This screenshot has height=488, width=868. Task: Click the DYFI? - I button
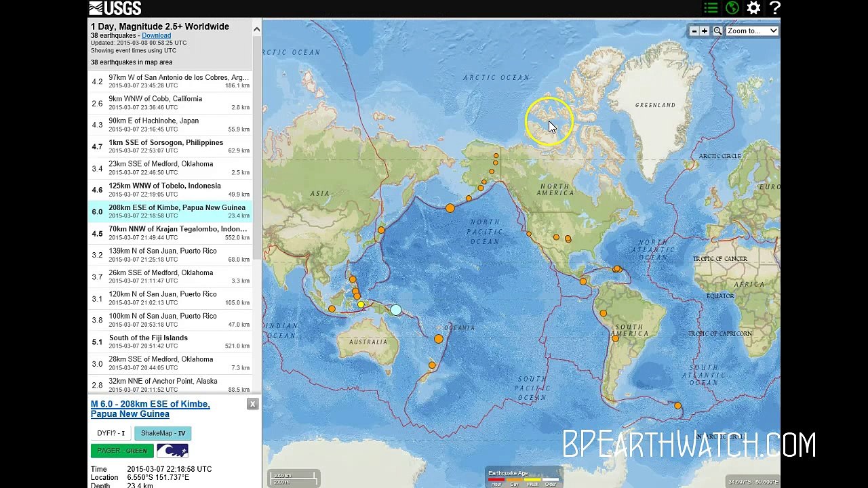[x=111, y=433]
